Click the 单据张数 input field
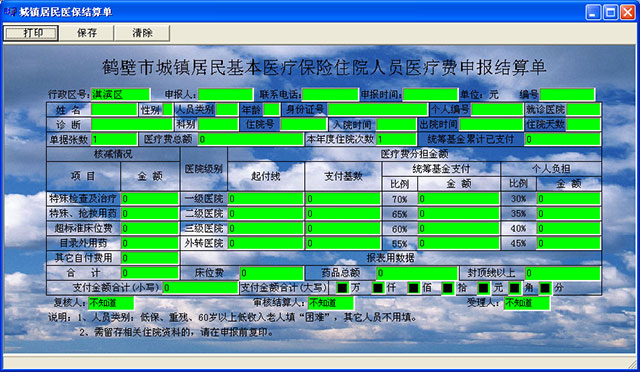640x372 pixels. click(x=114, y=139)
